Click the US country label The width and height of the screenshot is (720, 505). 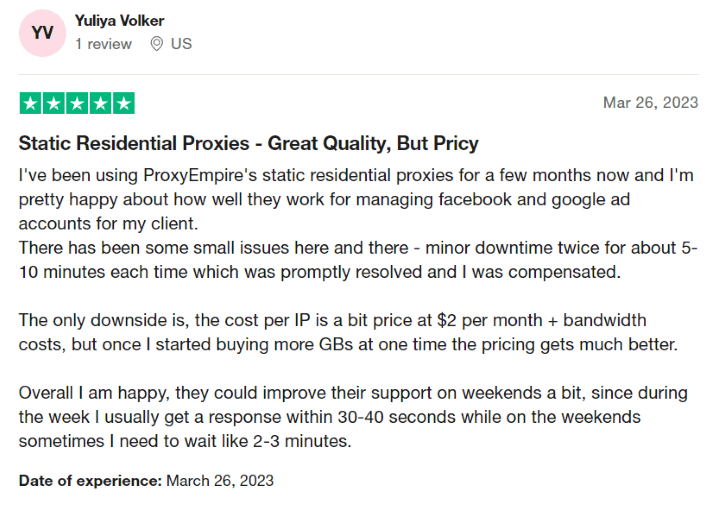(181, 44)
